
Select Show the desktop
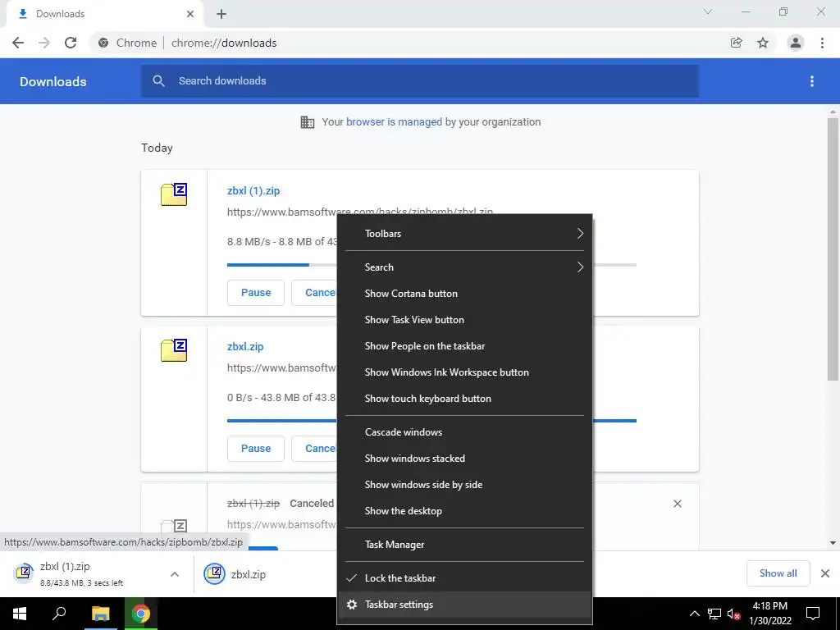coord(464,511)
